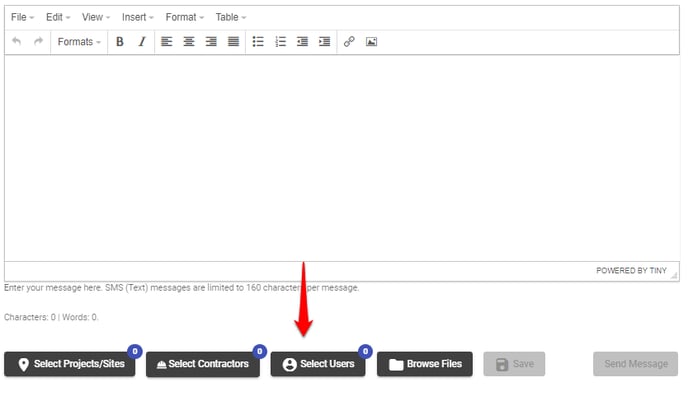
Task: Decrease the indent
Action: [302, 42]
